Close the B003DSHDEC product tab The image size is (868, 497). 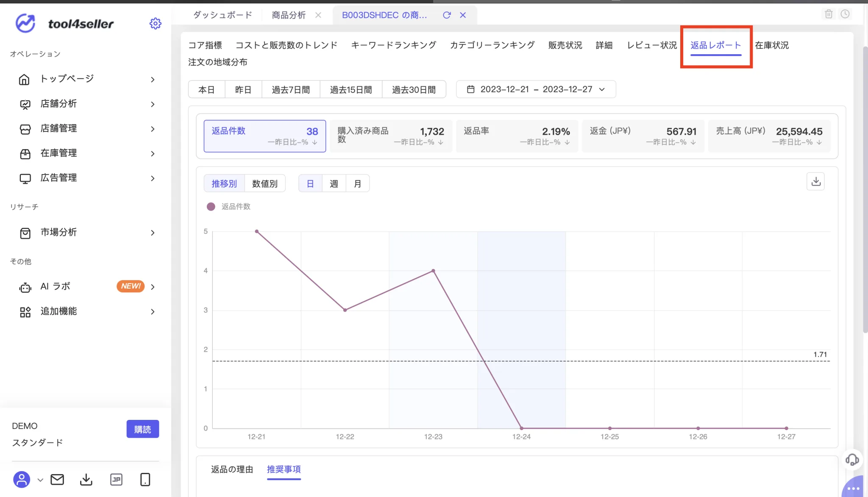(463, 15)
